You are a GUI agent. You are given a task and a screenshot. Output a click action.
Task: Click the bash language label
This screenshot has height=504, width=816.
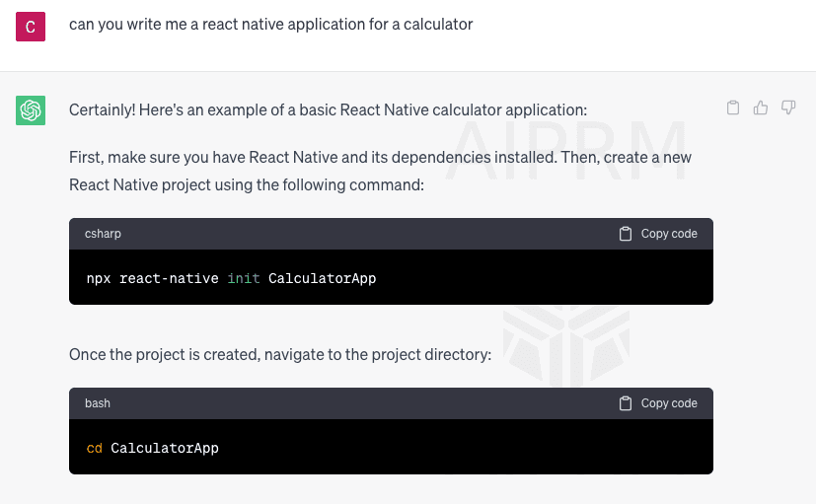click(x=98, y=403)
